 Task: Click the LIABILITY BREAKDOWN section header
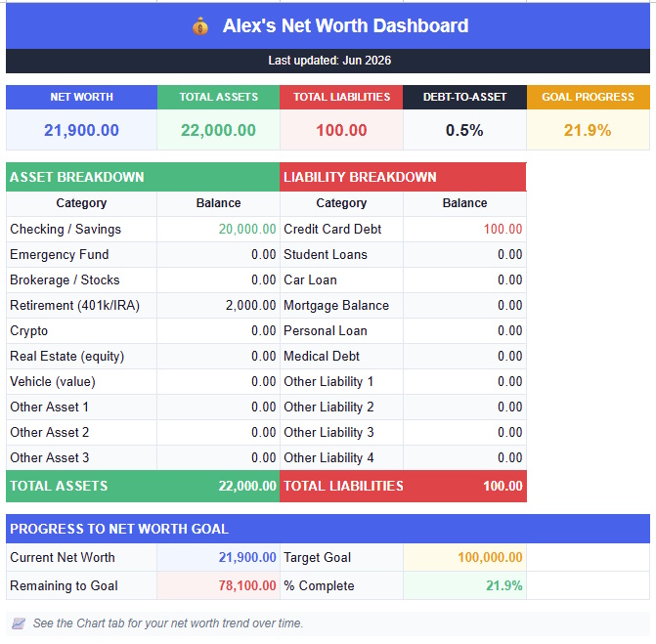point(404,177)
